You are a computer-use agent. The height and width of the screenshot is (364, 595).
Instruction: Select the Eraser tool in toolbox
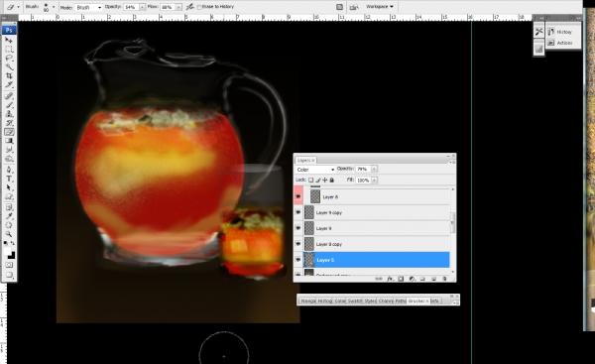pyautogui.click(x=9, y=132)
